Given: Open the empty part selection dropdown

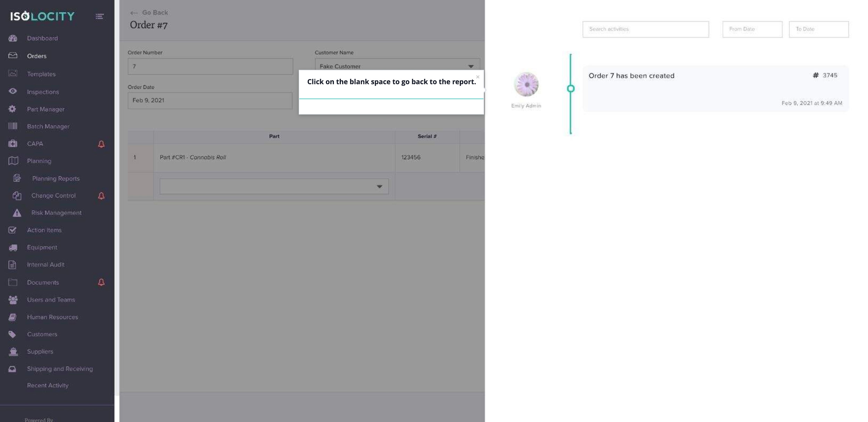Looking at the screenshot, I should click(x=274, y=187).
